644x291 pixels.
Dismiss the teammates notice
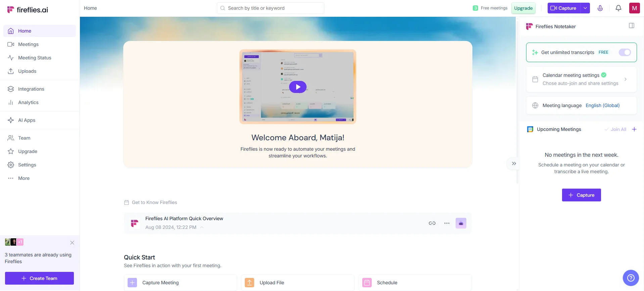pos(72,243)
